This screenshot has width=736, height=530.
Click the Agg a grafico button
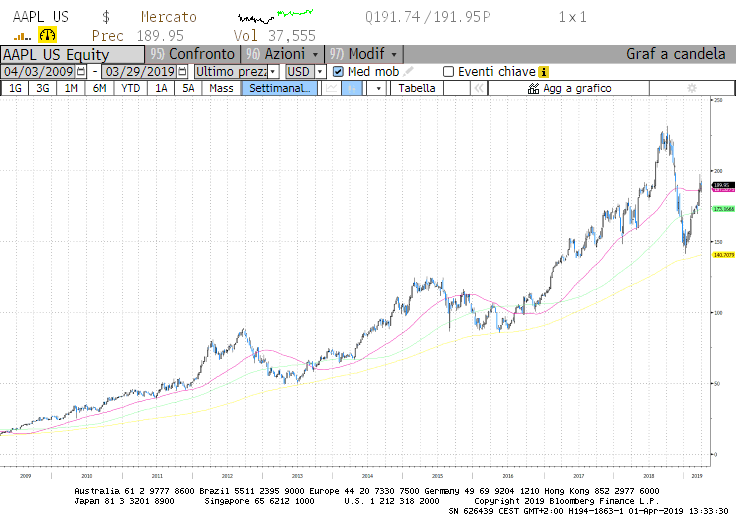click(569, 88)
